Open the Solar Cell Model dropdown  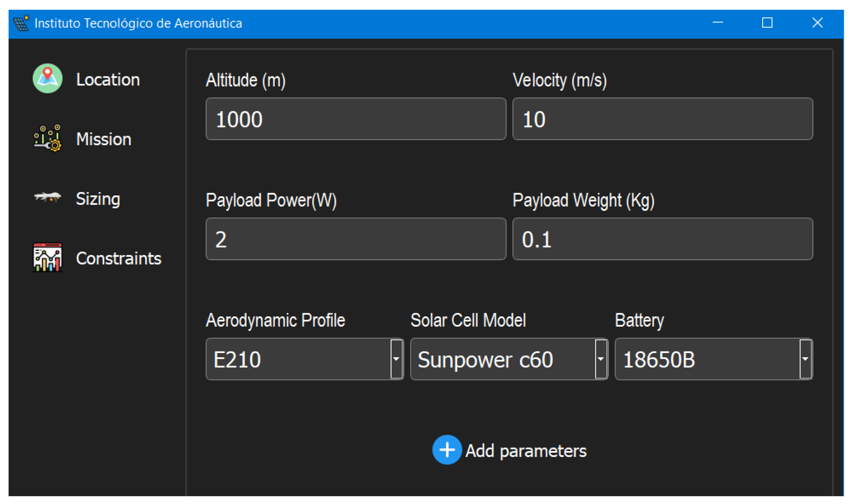coord(601,359)
